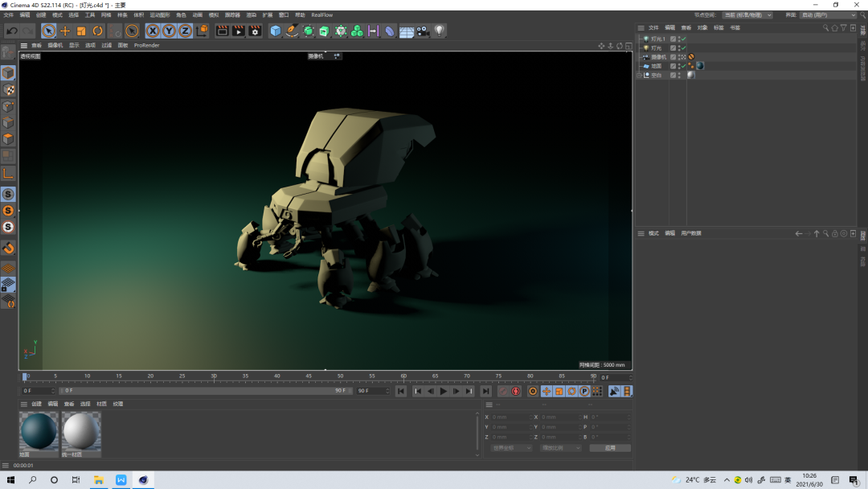Open the Subdivision Surface generator icon
Viewport: 868px width, 489px height.
point(309,31)
